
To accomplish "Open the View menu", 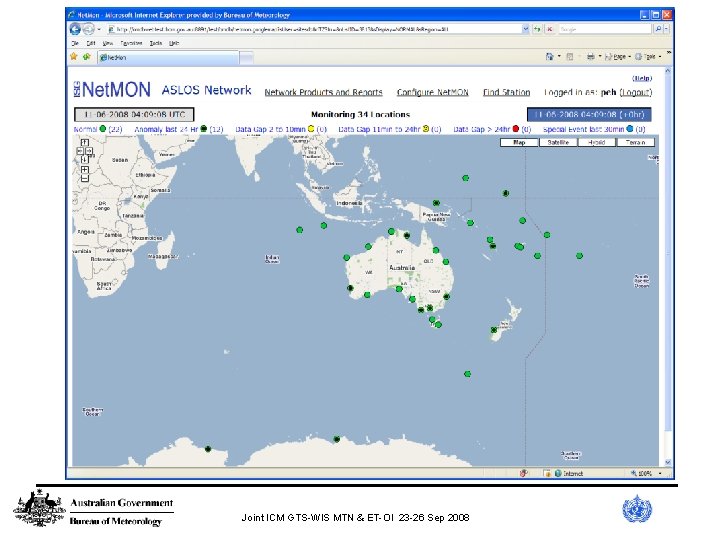I will (108, 43).
